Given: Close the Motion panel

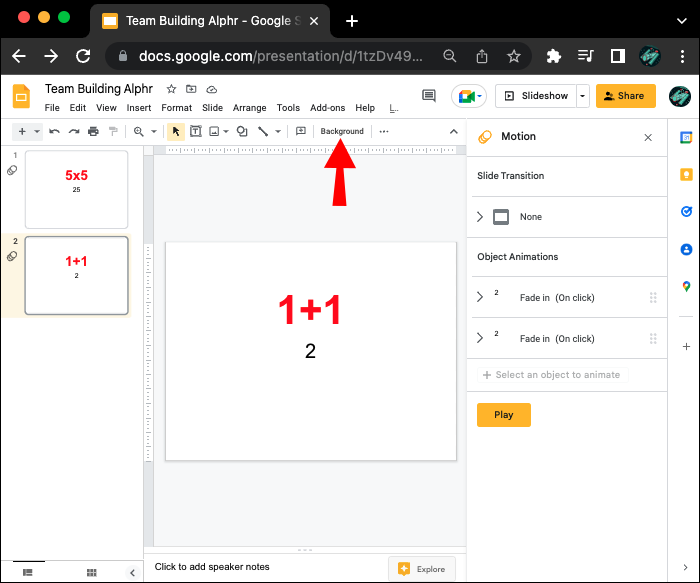Looking at the screenshot, I should pos(648,137).
